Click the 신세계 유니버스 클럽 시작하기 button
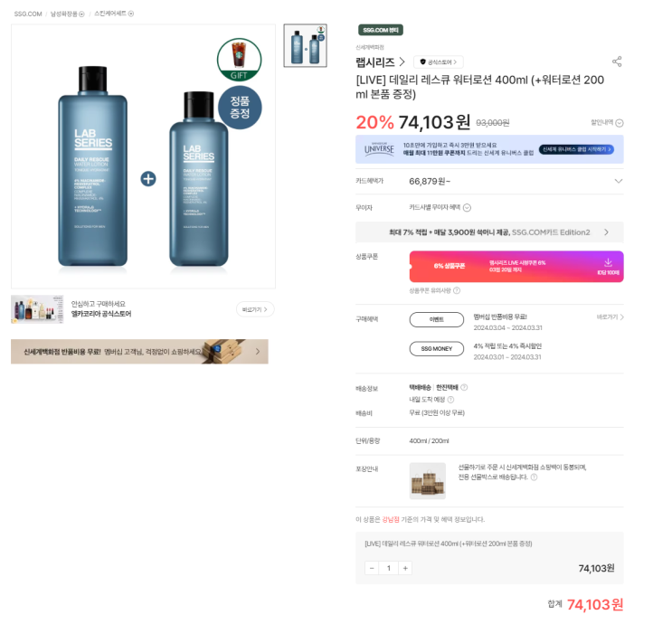 click(579, 149)
